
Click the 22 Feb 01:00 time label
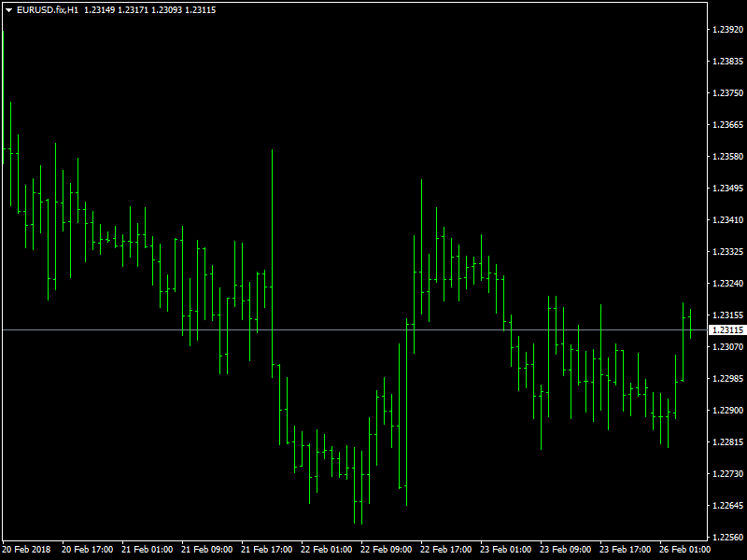[326, 550]
